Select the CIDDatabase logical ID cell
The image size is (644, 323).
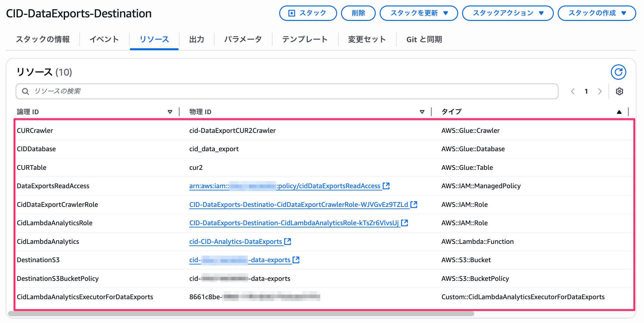coord(36,149)
